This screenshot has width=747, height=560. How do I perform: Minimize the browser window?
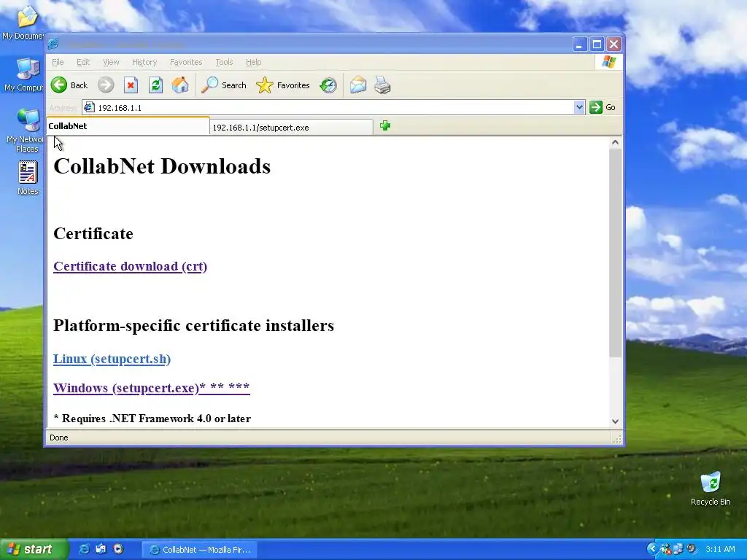pyautogui.click(x=578, y=44)
